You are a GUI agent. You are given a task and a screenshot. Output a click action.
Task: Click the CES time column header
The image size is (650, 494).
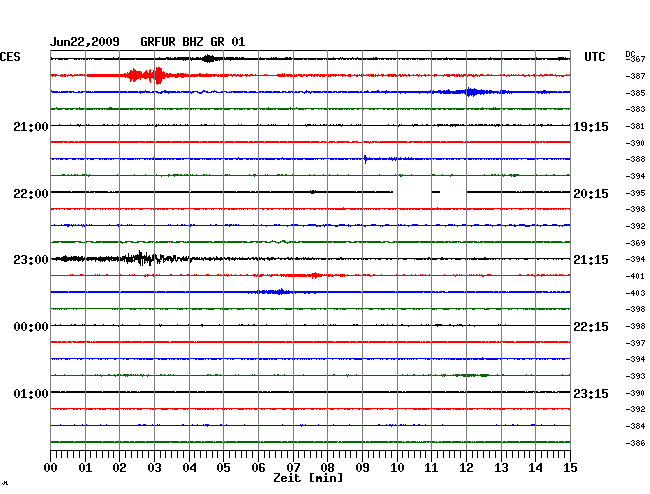pyautogui.click(x=10, y=57)
